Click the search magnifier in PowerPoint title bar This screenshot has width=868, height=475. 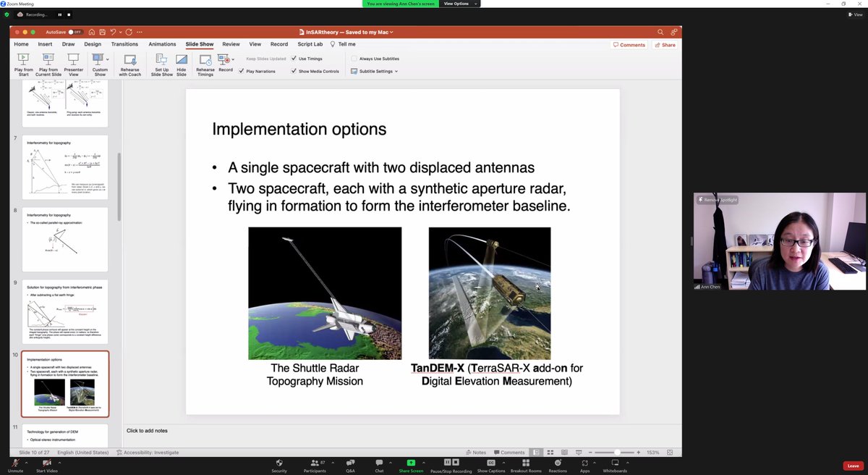[660, 32]
